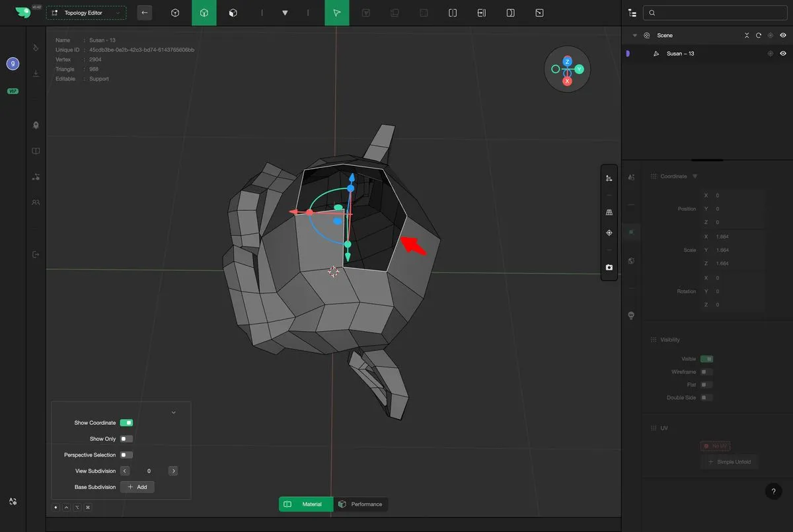Toggle the Show Coordinate switch off
Image resolution: width=793 pixels, height=532 pixels.
126,423
